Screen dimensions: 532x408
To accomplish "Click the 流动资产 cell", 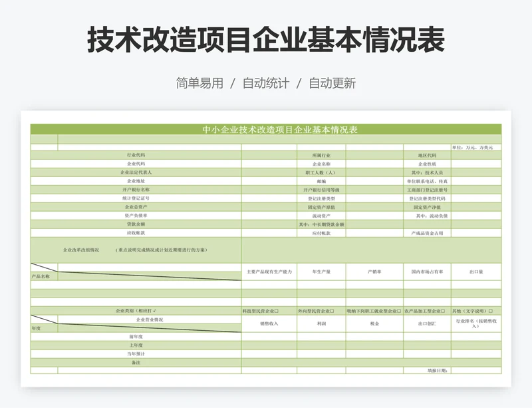I will (321, 216).
